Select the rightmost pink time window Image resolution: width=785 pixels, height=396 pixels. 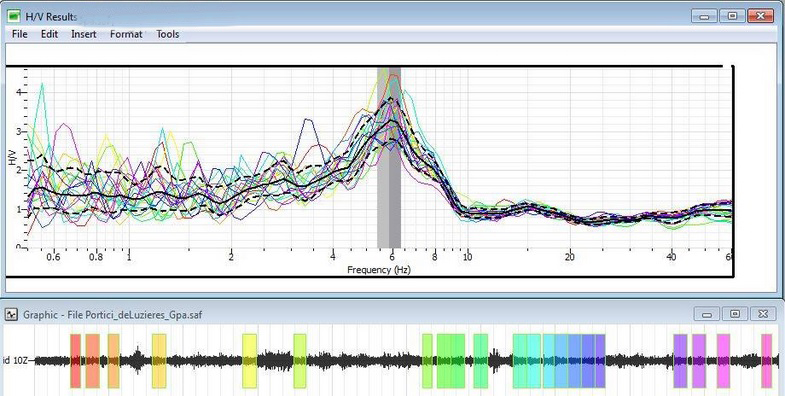766,361
